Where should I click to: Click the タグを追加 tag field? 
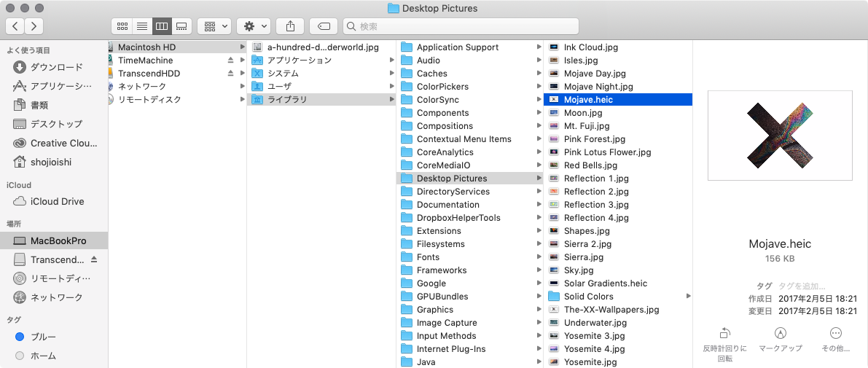pos(802,286)
